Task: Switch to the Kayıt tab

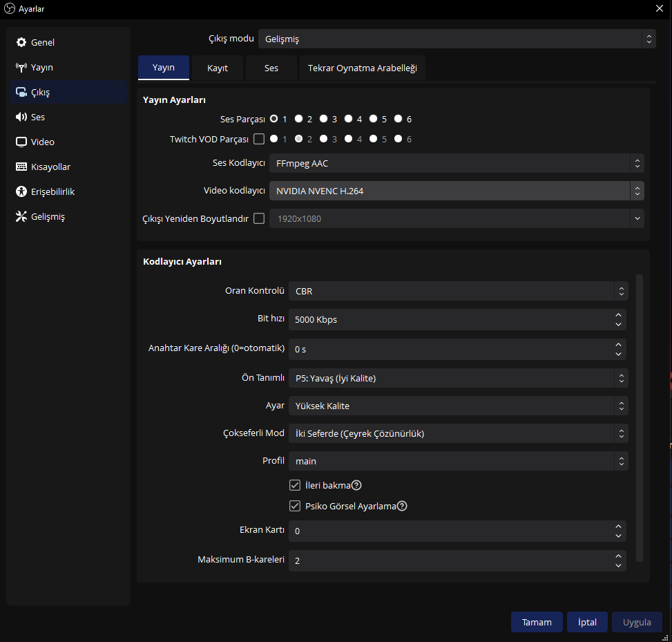Action: pyautogui.click(x=218, y=68)
